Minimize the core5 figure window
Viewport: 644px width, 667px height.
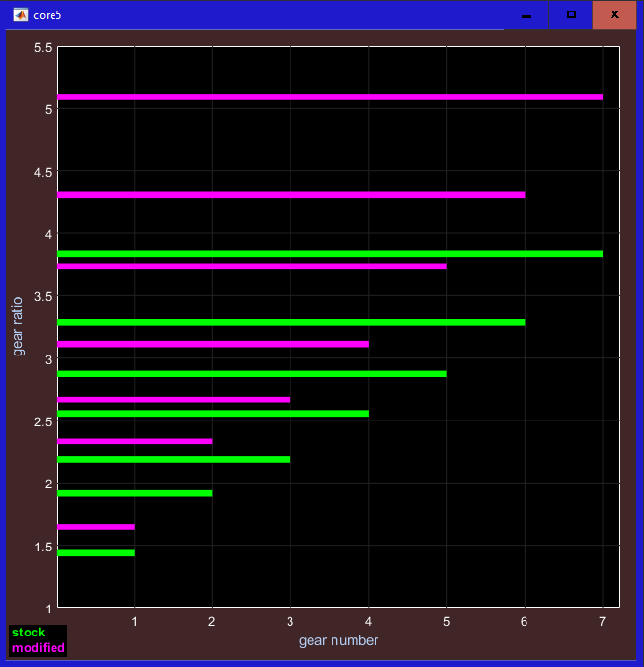coord(526,15)
